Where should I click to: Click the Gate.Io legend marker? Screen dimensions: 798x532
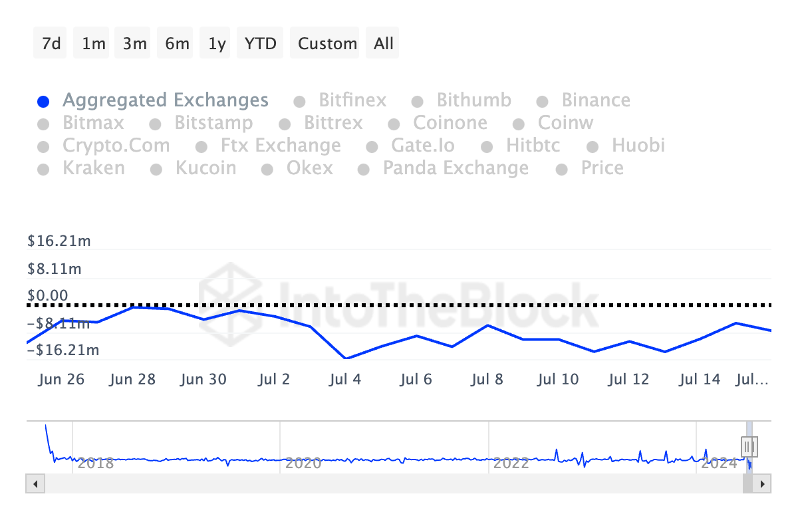[x=372, y=147]
